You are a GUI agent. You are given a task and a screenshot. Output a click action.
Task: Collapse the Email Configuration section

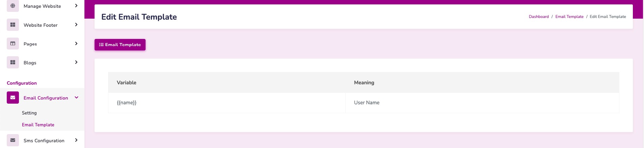pyautogui.click(x=76, y=98)
